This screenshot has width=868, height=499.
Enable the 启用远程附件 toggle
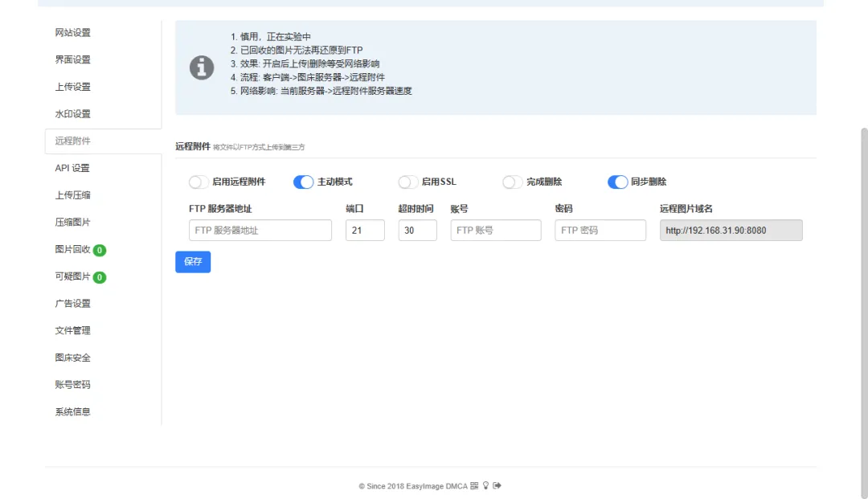coord(199,182)
